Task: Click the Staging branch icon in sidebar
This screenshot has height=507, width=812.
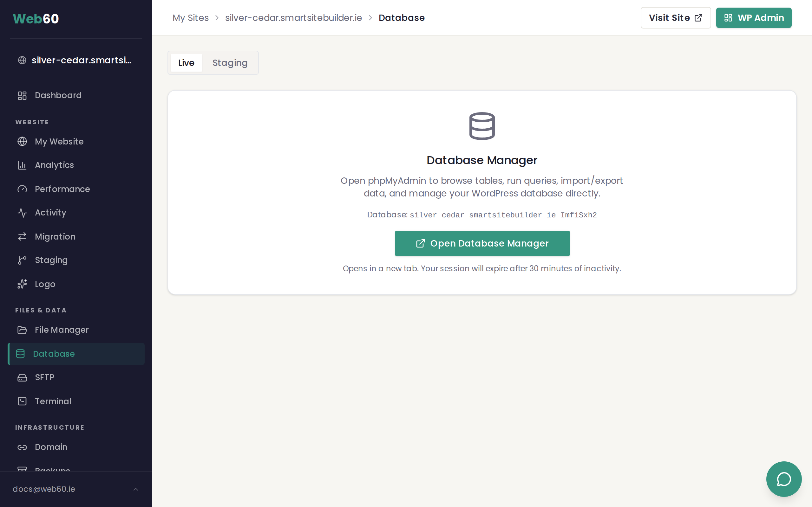Action: (x=22, y=260)
